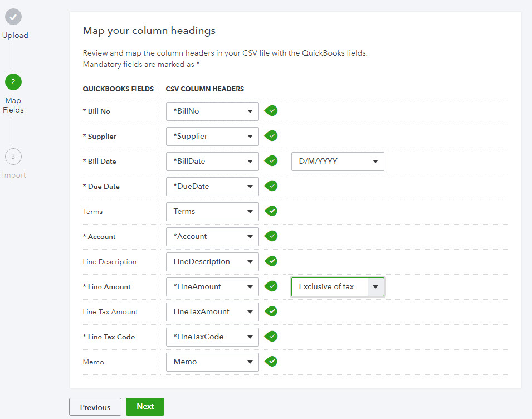This screenshot has height=419, width=532.
Task: Click the green tick beside Memo mapping
Action: tap(271, 362)
